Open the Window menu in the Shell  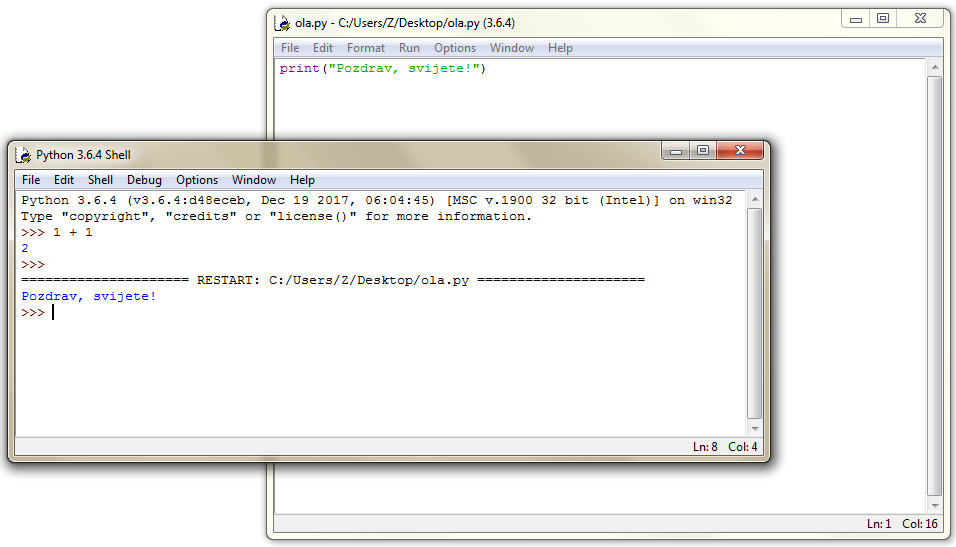[x=254, y=180]
